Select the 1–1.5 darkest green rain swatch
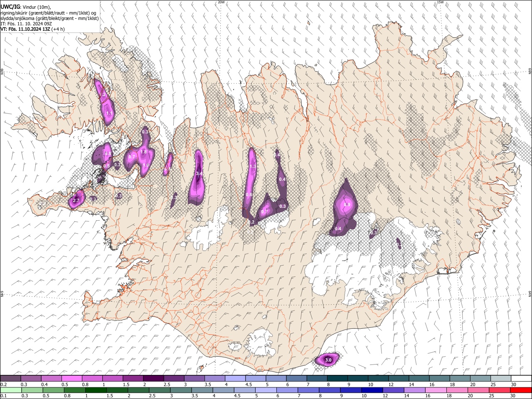 [x=96, y=390]
